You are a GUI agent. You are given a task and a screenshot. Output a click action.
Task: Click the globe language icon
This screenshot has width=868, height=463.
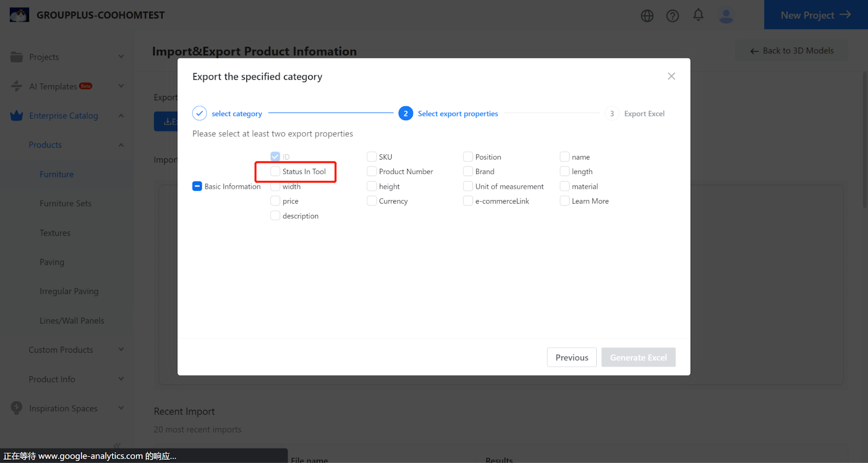point(647,16)
